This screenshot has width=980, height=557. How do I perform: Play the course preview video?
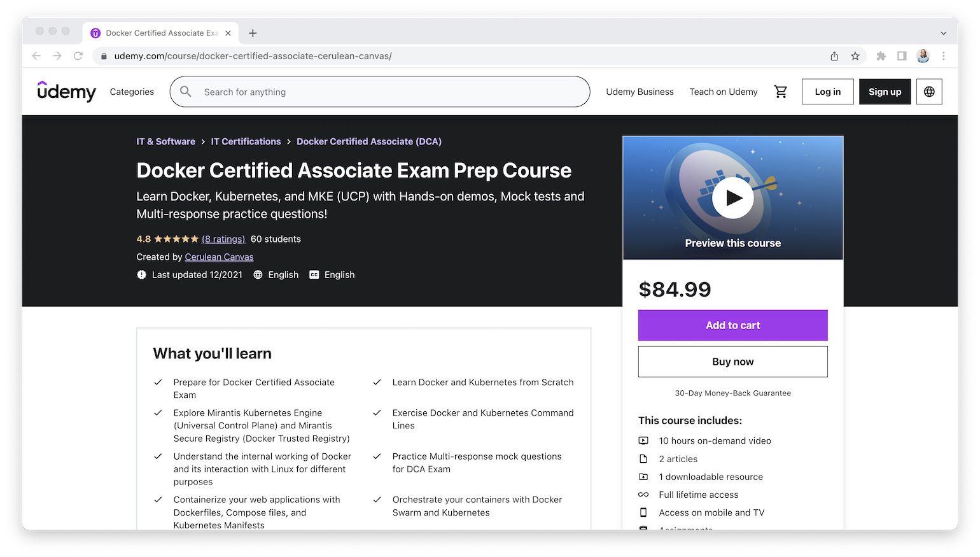pos(732,197)
